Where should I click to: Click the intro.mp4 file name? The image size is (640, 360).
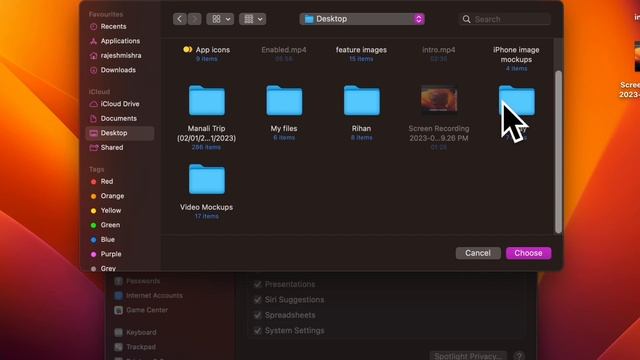[439, 50]
